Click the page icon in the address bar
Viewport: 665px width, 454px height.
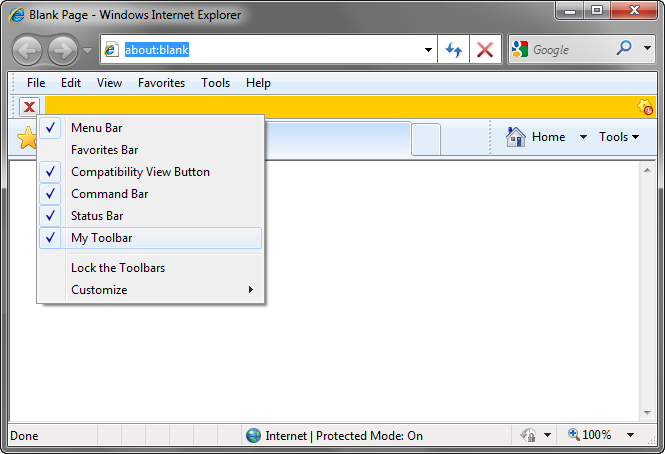(111, 50)
